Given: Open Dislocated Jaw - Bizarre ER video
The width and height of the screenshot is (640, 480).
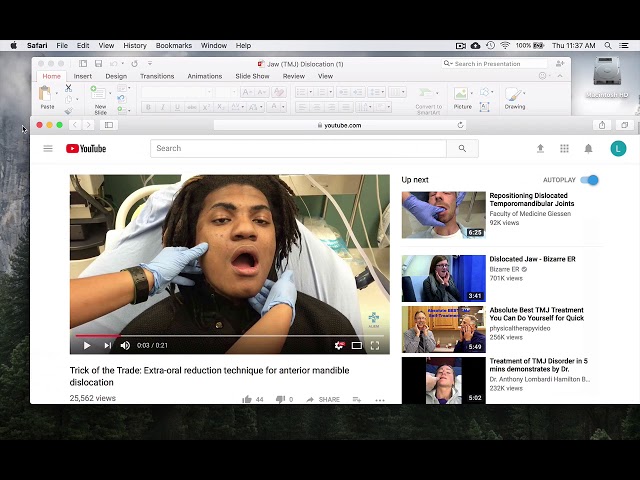Looking at the screenshot, I should (532, 259).
